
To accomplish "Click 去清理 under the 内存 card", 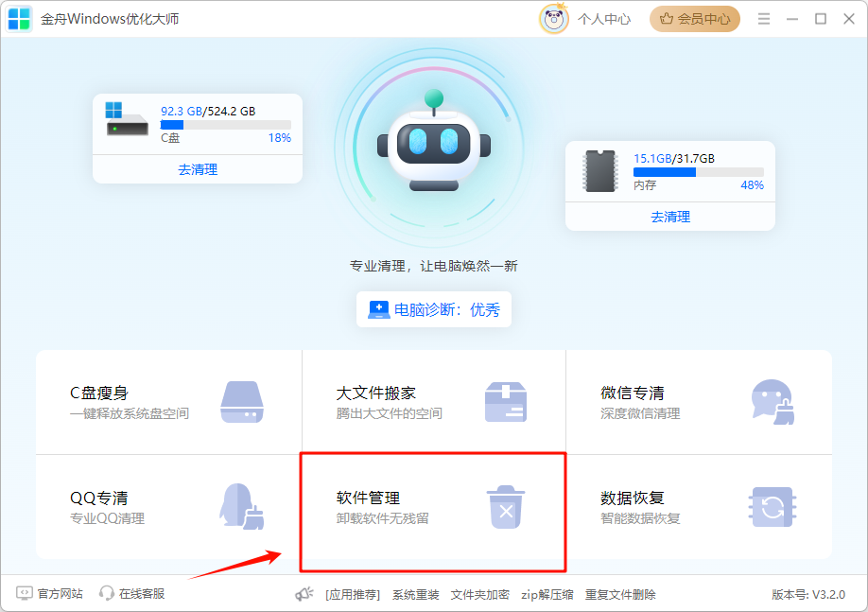I will point(670,217).
